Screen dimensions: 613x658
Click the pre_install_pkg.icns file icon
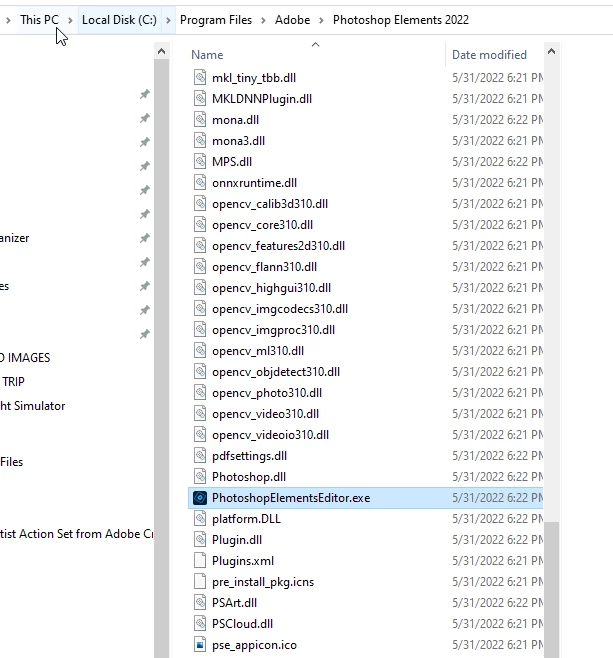pos(200,582)
